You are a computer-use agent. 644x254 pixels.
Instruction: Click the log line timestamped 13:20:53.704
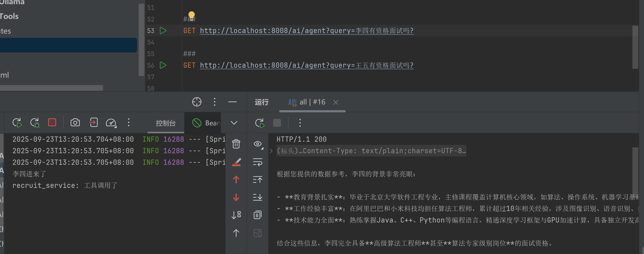coord(119,139)
